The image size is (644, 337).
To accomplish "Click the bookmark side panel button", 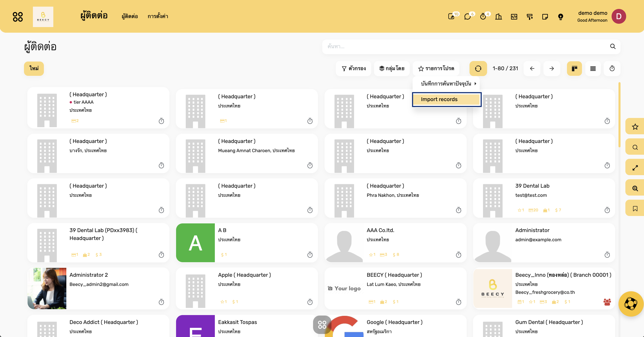I will (635, 208).
